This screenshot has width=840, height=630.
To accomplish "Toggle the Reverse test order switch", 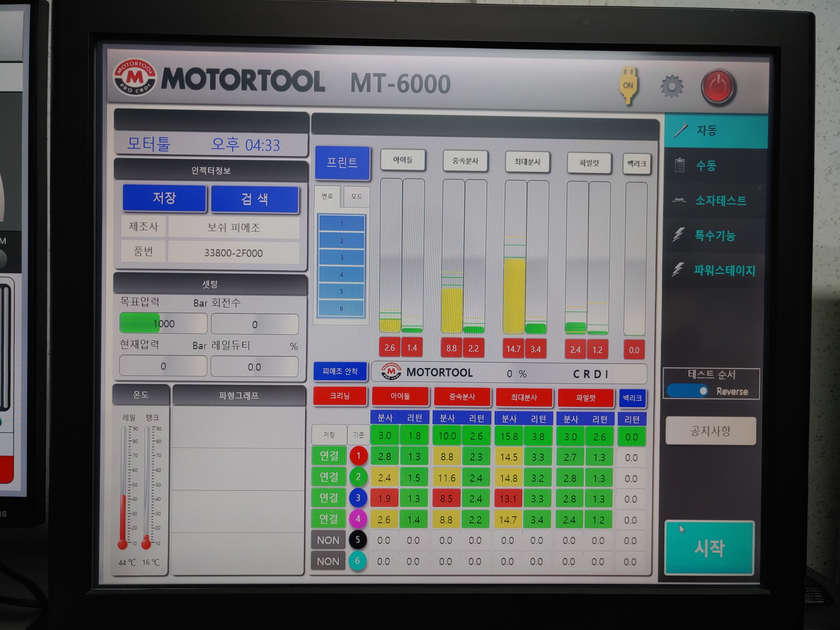I will point(687,391).
